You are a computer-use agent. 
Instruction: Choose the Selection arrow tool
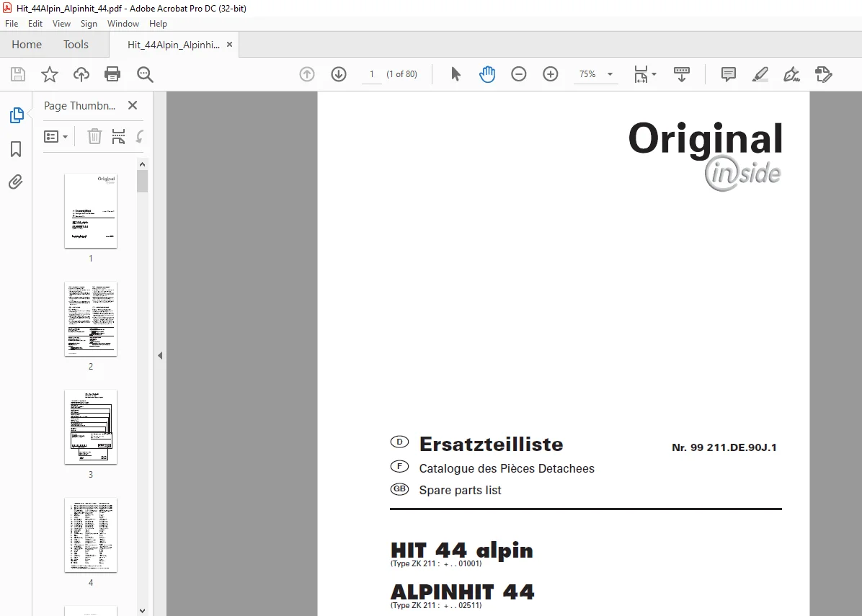coord(456,74)
